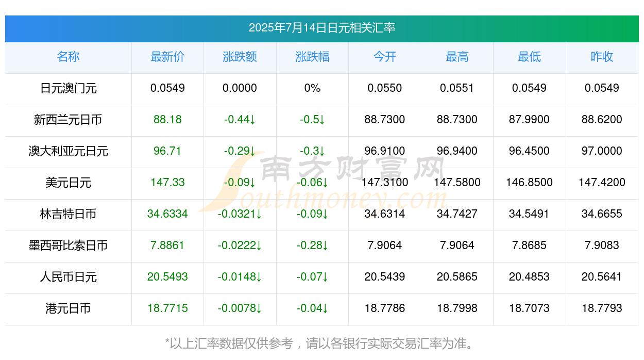The image size is (644, 360).
Task: Click the 最高 column header
Action: (457, 57)
